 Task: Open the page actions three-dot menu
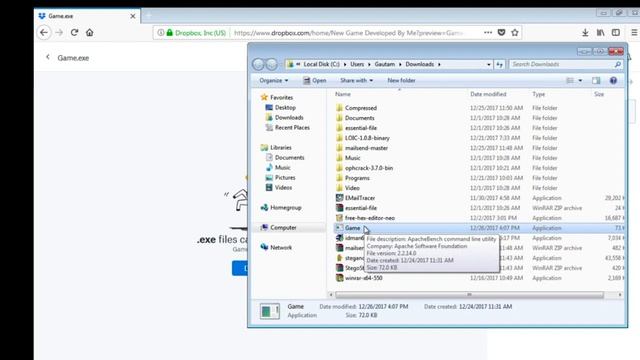coord(488,33)
